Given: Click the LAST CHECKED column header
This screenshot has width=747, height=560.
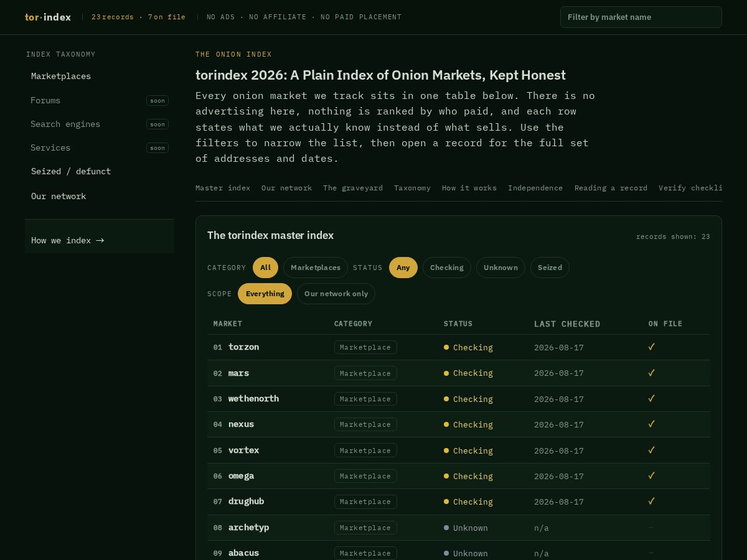Looking at the screenshot, I should pyautogui.click(x=567, y=324).
